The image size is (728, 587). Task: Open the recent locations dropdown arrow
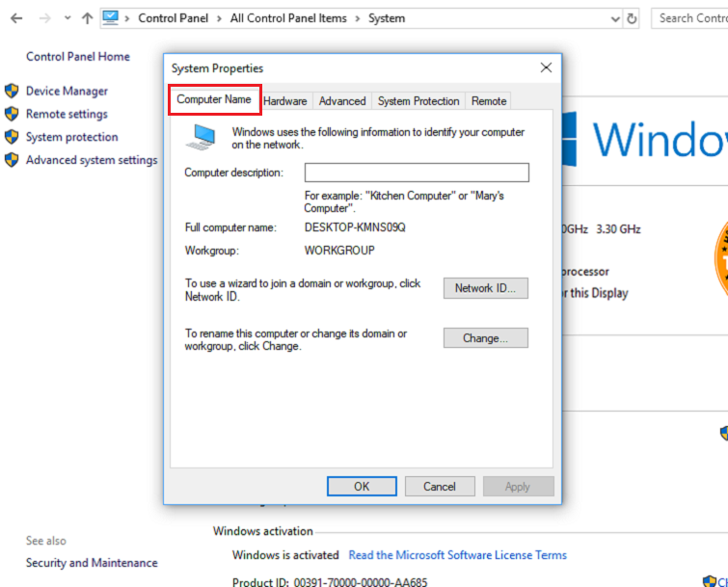click(67, 18)
